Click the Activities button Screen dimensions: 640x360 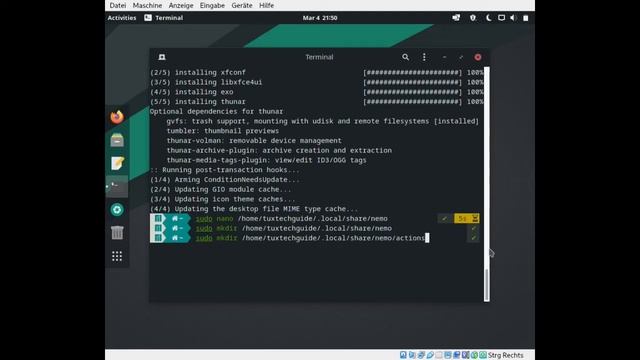(122, 18)
